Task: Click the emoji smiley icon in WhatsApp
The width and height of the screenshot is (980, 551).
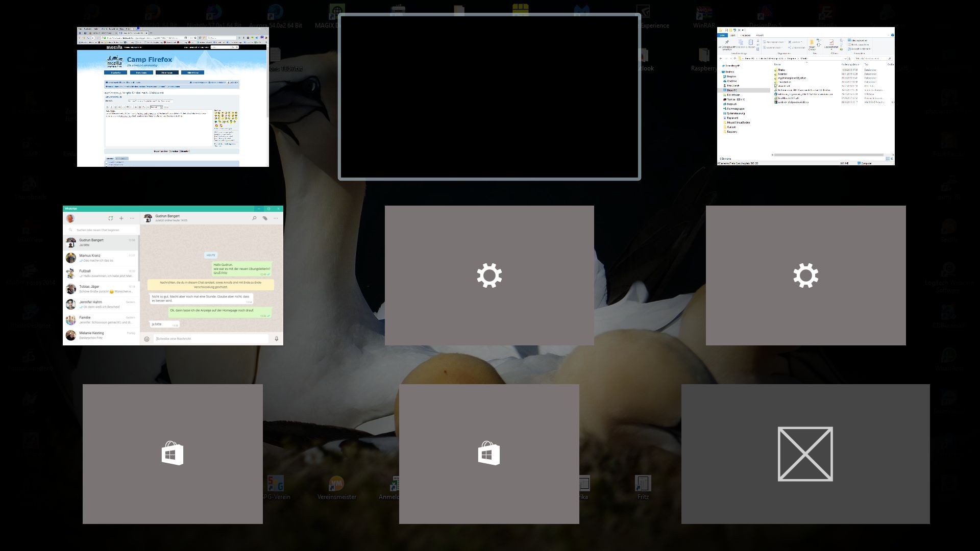Action: click(147, 339)
